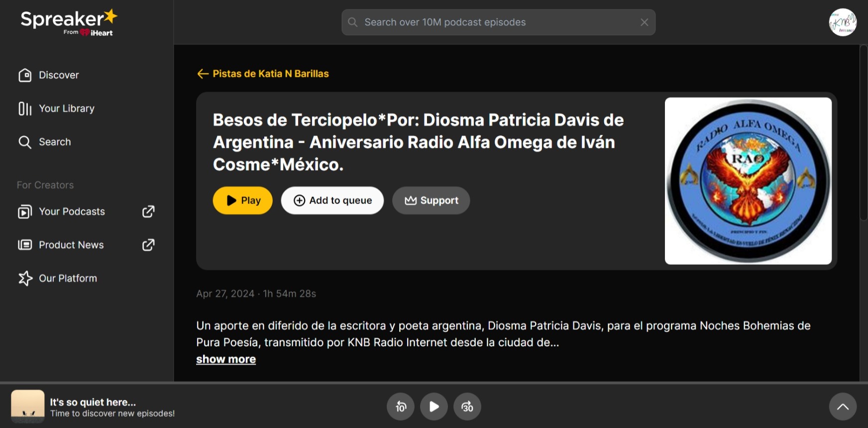Click the Discover house icon
This screenshot has width=868, height=428.
tap(25, 75)
